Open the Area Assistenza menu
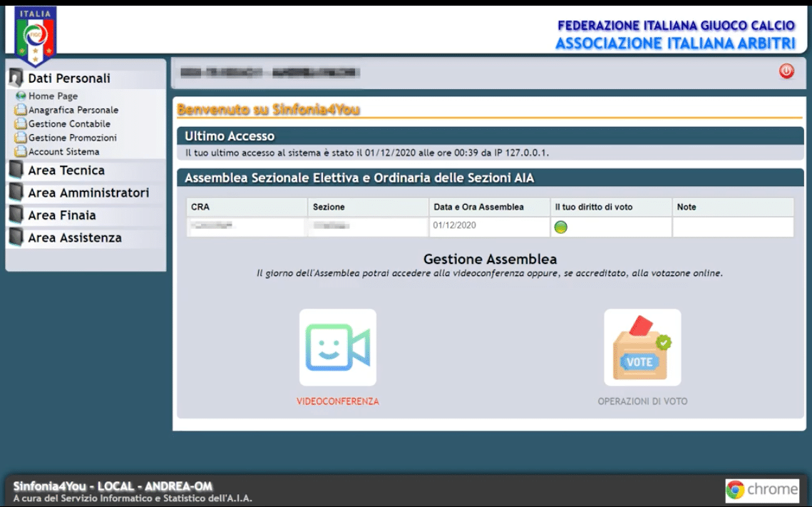Image resolution: width=812 pixels, height=507 pixels. (x=74, y=238)
